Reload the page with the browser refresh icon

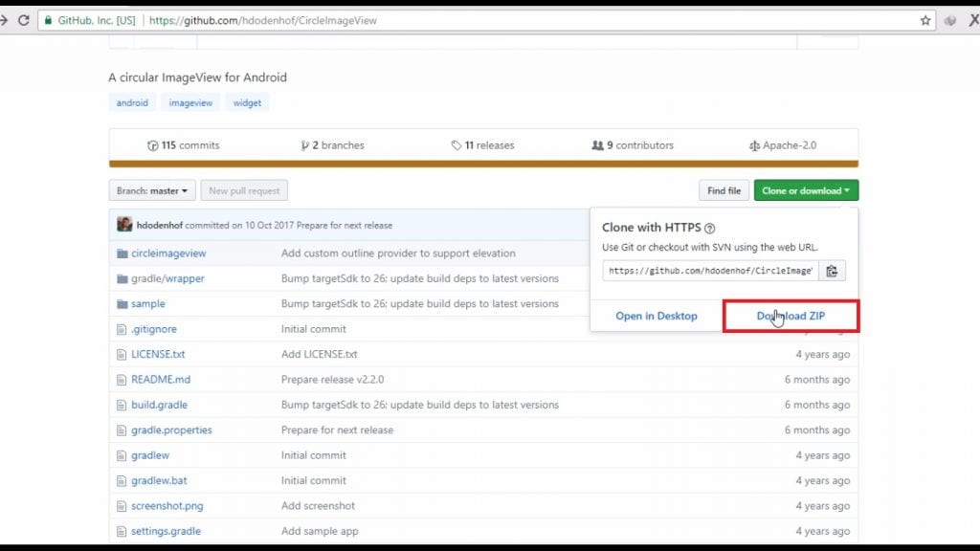(24, 20)
